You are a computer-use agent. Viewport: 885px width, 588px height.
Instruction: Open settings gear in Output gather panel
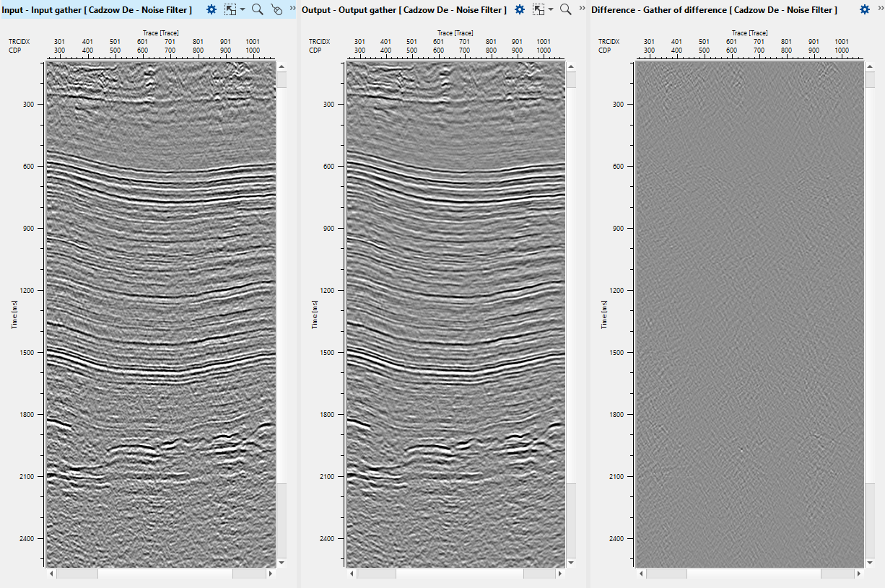pos(519,9)
